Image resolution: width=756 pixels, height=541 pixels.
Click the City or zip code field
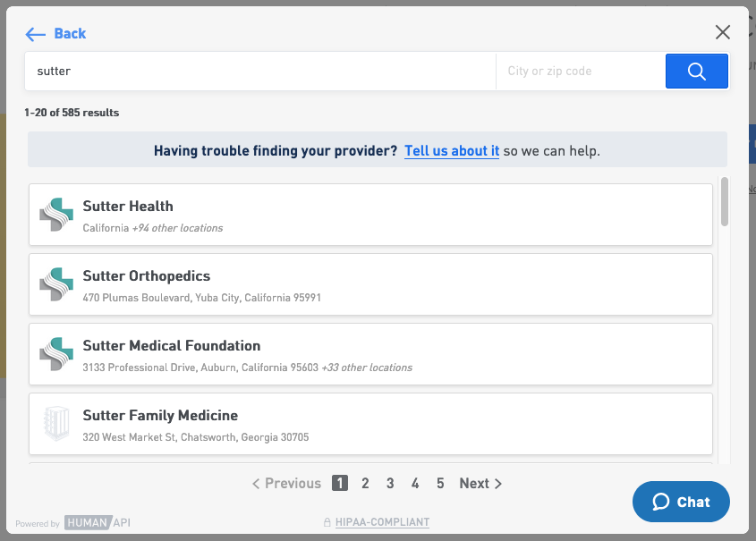tap(581, 72)
